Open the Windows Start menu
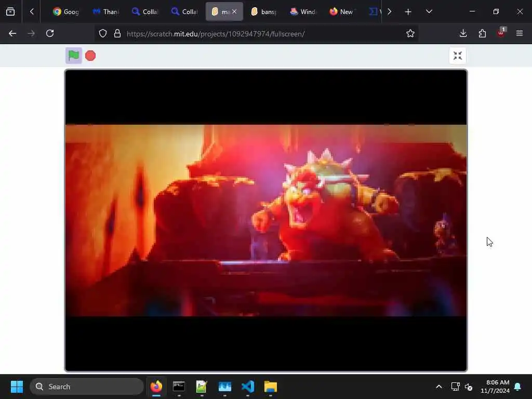Image resolution: width=532 pixels, height=399 pixels. coord(17,387)
